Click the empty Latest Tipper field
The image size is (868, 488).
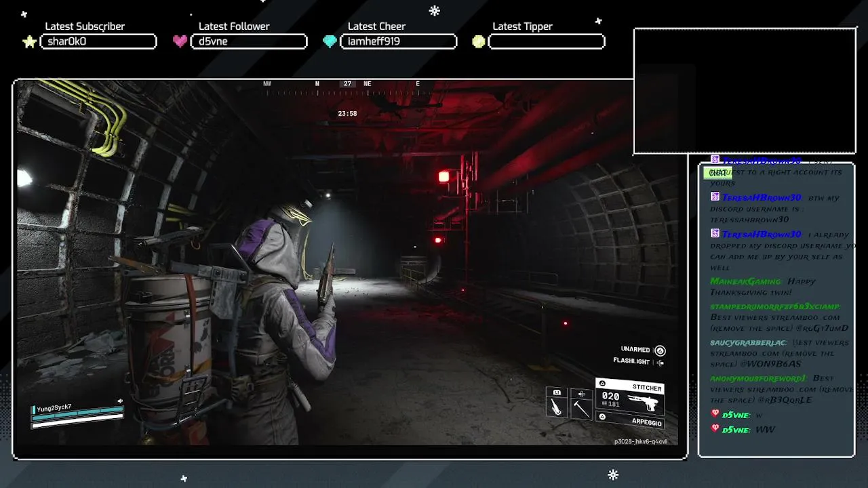click(x=547, y=41)
